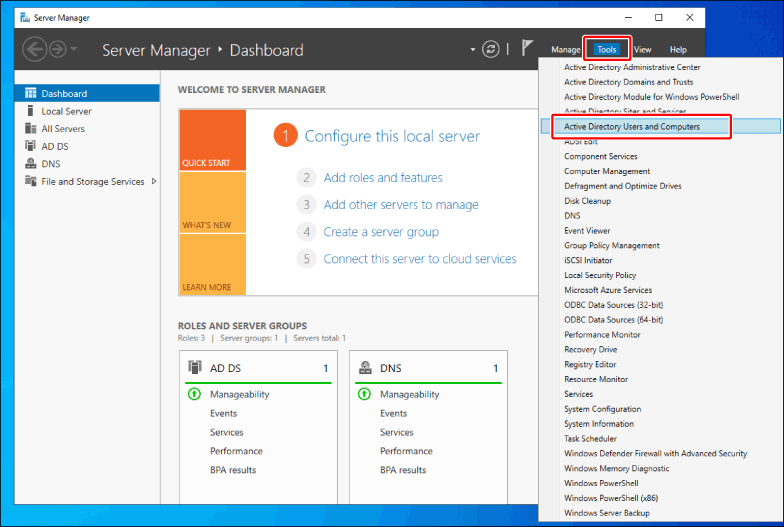784x527 pixels.
Task: Open the Manage menu
Action: coord(566,50)
